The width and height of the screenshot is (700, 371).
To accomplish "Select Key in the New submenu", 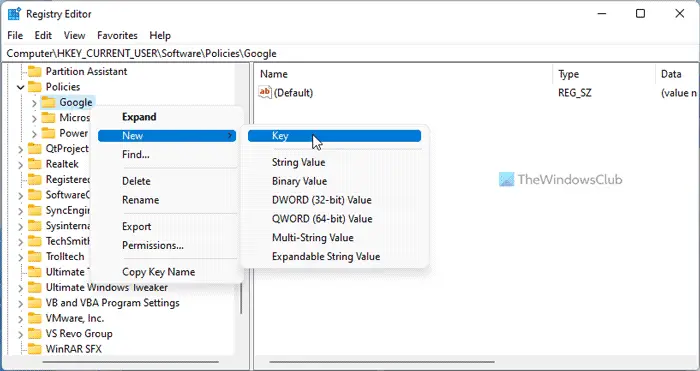I will coord(334,136).
